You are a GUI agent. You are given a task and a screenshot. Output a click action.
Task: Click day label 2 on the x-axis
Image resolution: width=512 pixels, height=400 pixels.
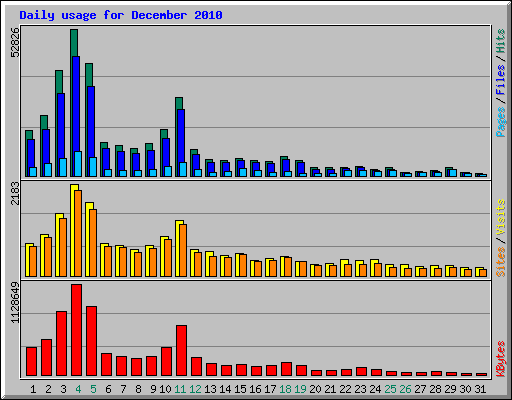point(48,389)
